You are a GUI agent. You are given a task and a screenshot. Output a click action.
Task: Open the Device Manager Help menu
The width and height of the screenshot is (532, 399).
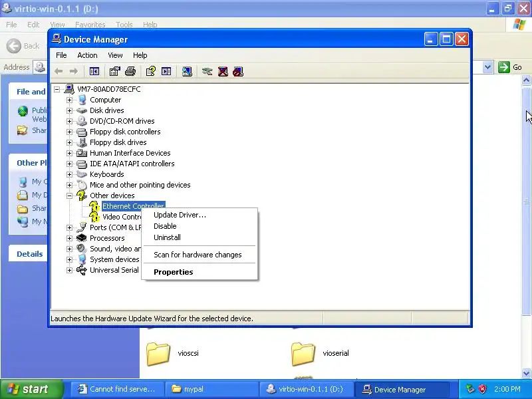coord(140,55)
